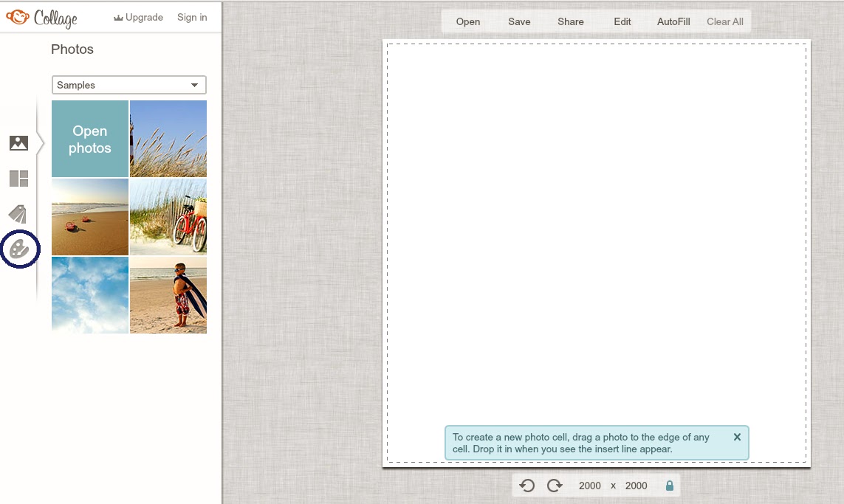Image resolution: width=844 pixels, height=504 pixels.
Task: Click the AutoFill button
Action: pyautogui.click(x=673, y=21)
